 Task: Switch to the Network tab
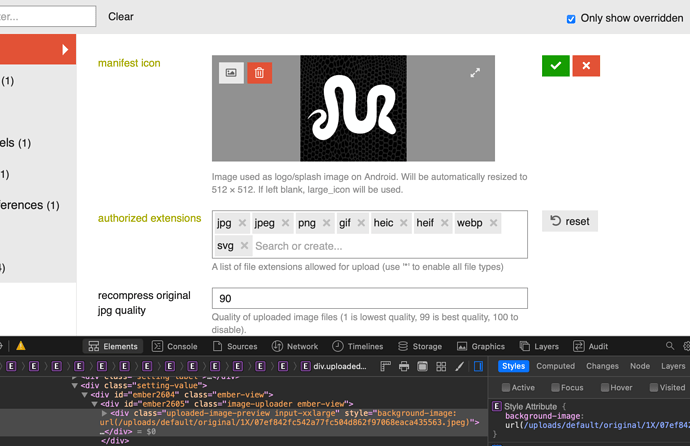(295, 347)
